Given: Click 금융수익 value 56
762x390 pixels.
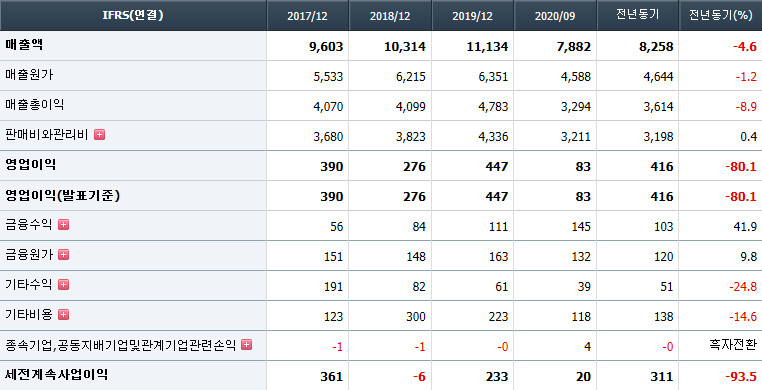Looking at the screenshot, I should pos(336,227).
